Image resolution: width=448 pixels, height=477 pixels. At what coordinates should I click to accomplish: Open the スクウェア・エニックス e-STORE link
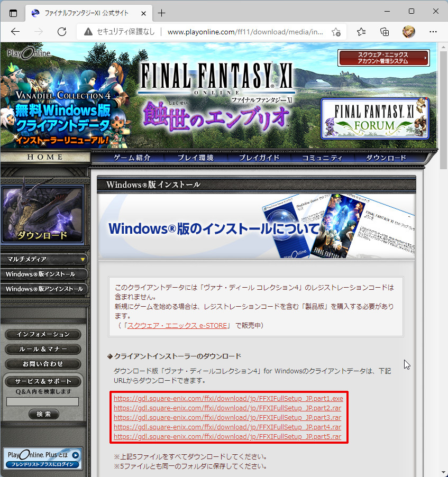pyautogui.click(x=177, y=326)
